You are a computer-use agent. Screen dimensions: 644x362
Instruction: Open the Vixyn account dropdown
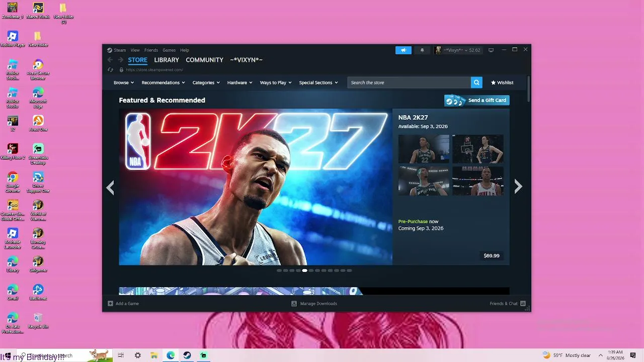(458, 50)
